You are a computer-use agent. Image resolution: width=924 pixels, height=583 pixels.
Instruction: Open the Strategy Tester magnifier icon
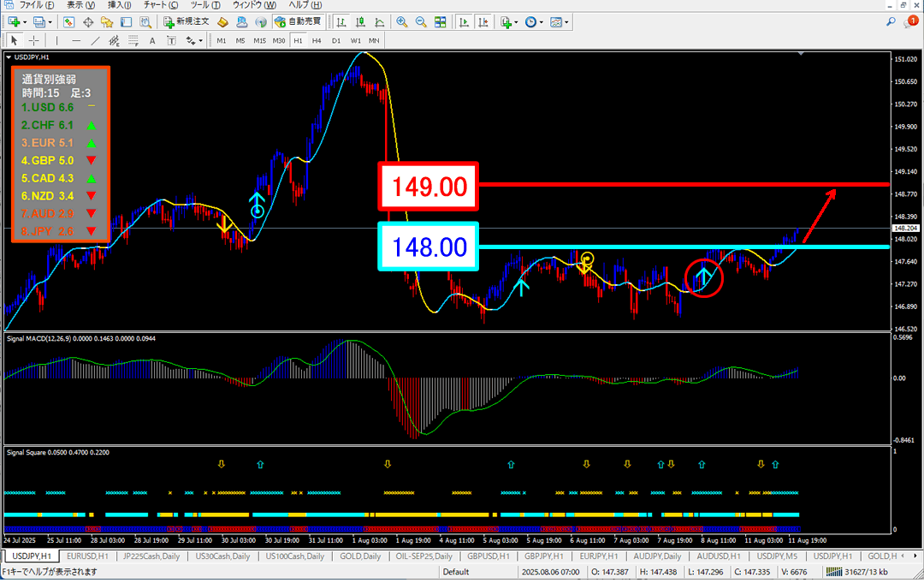[x=145, y=21]
